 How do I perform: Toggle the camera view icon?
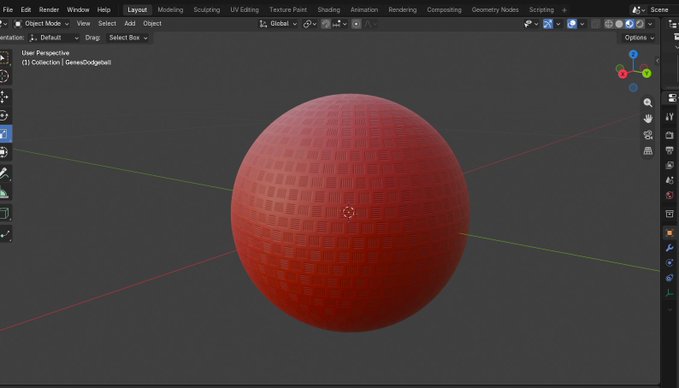tap(648, 135)
